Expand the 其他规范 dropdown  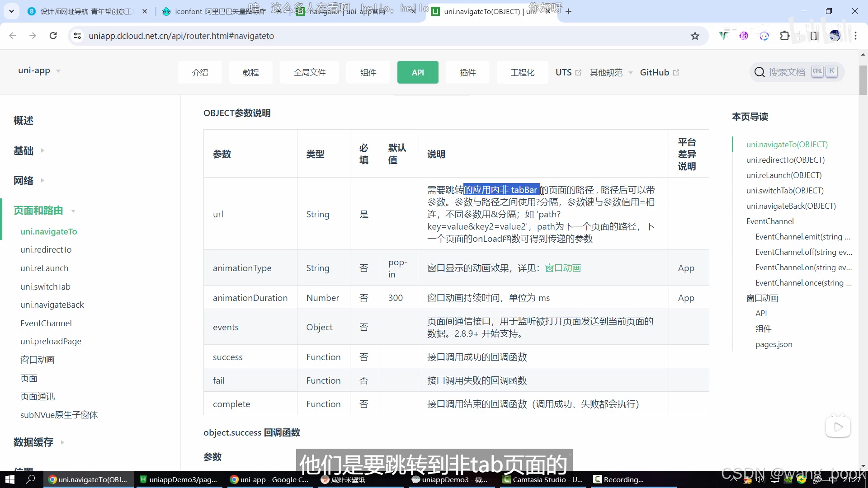[611, 72]
